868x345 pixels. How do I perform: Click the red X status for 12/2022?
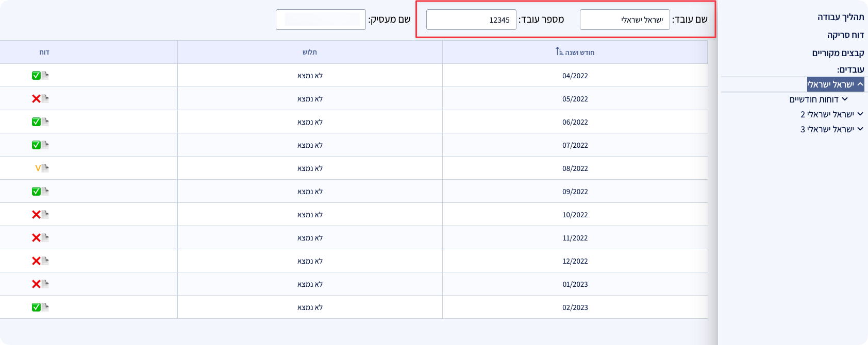click(36, 261)
